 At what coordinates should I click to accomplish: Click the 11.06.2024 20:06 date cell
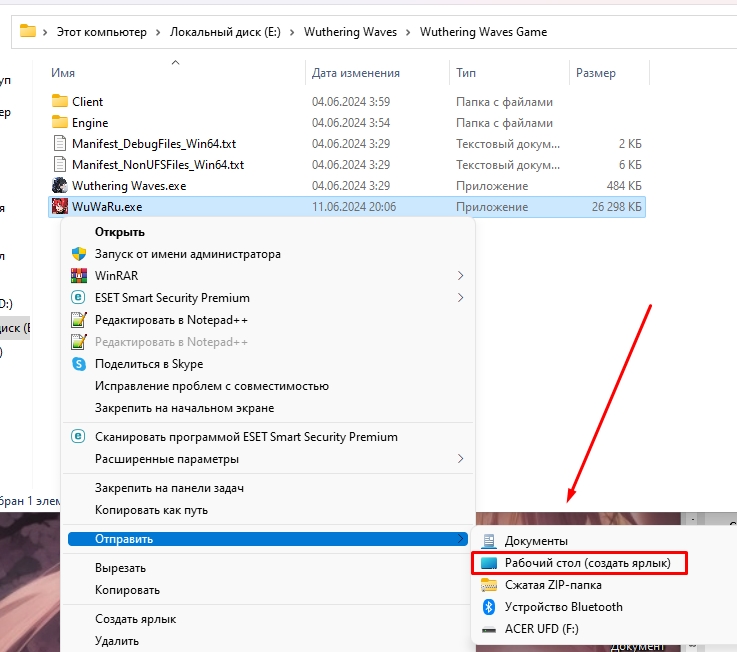(354, 207)
